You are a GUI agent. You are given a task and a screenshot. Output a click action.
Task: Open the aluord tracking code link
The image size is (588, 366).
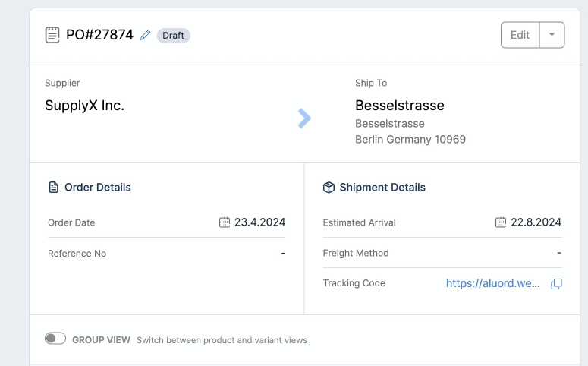pyautogui.click(x=493, y=283)
